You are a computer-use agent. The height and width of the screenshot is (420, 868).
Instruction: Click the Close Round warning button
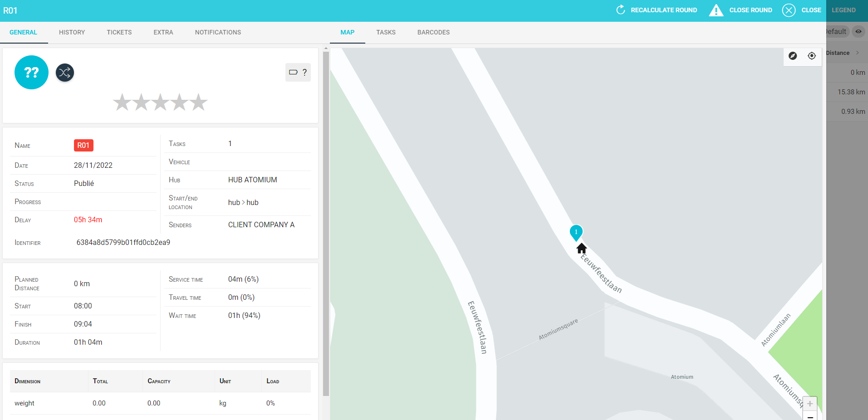(741, 10)
